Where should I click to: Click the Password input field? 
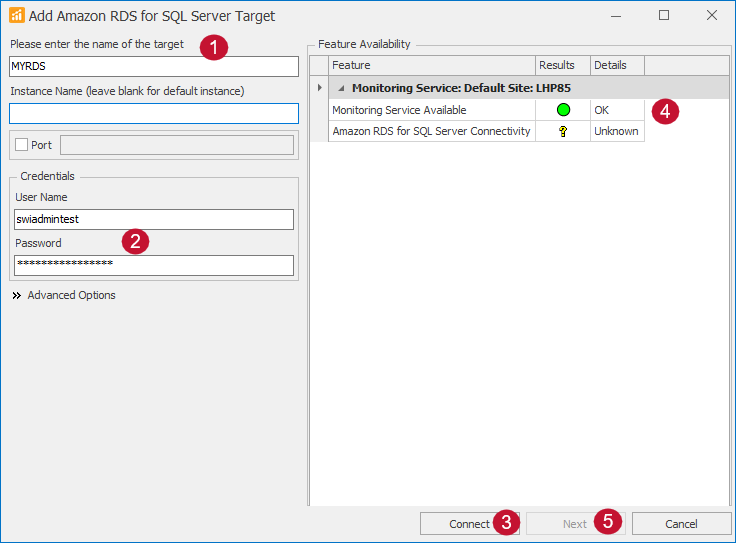(x=153, y=265)
